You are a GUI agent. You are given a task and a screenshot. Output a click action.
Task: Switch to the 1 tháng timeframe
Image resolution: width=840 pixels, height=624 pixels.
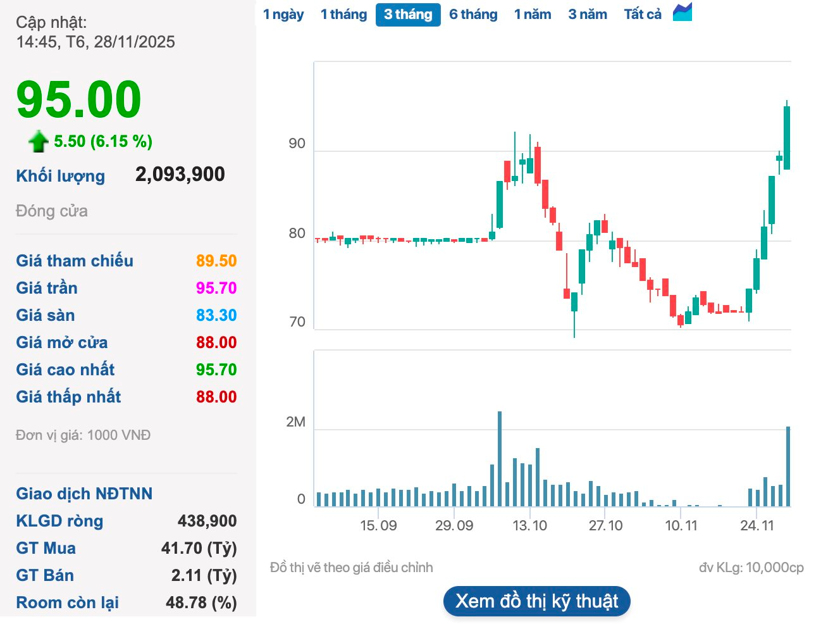pyautogui.click(x=343, y=14)
